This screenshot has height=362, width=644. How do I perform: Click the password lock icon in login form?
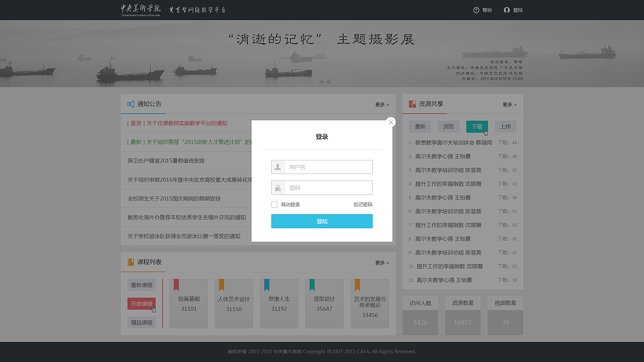click(278, 188)
